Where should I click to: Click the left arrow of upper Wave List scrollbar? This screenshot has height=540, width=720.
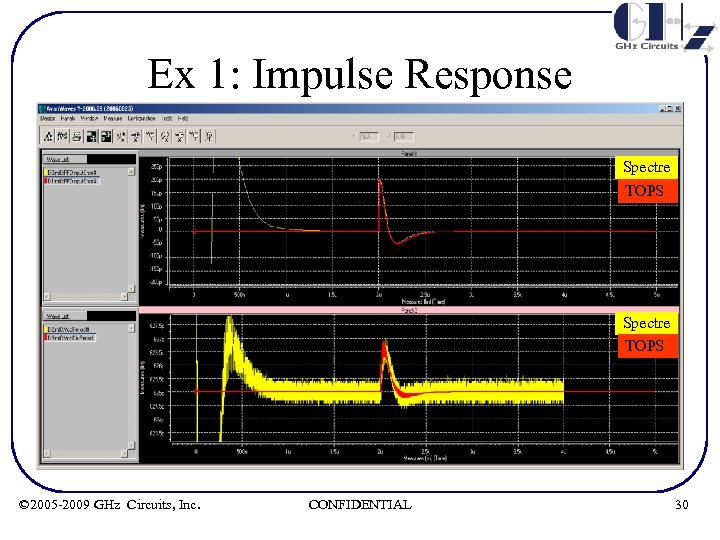click(x=47, y=297)
